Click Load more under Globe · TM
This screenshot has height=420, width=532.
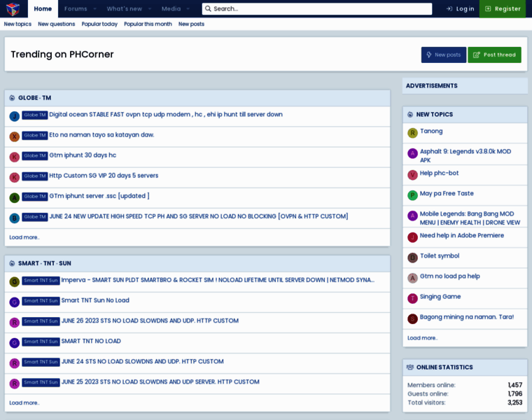click(24, 237)
